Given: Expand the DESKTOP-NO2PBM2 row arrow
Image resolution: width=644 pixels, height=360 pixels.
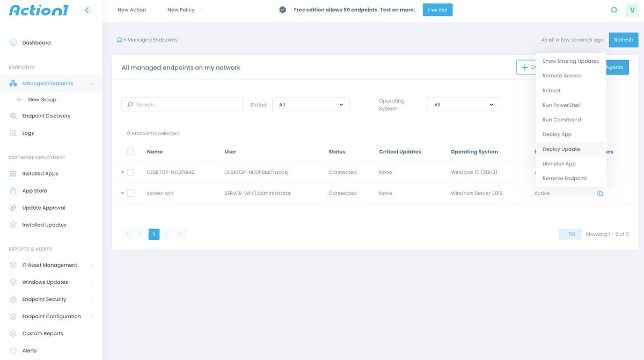Looking at the screenshot, I should [x=122, y=173].
